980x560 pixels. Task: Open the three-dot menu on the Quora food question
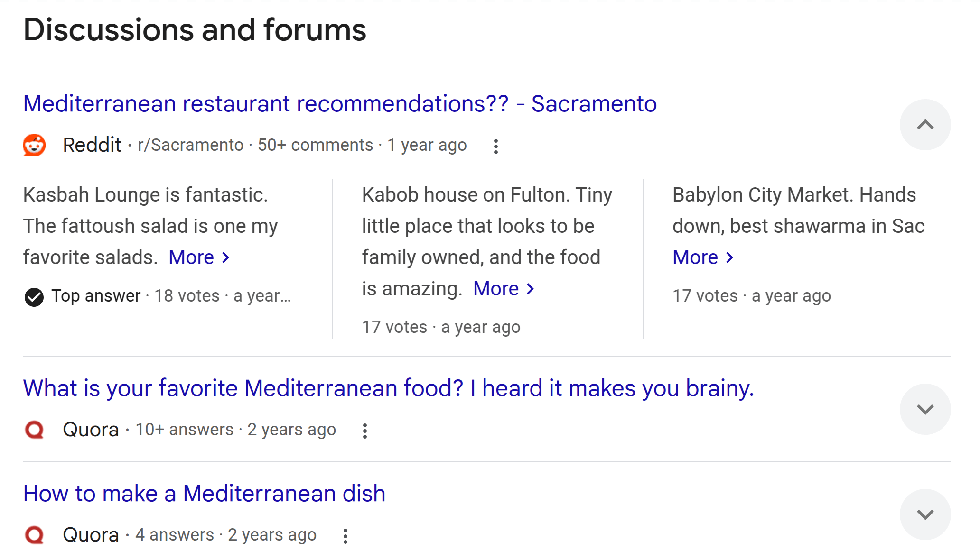(x=364, y=431)
